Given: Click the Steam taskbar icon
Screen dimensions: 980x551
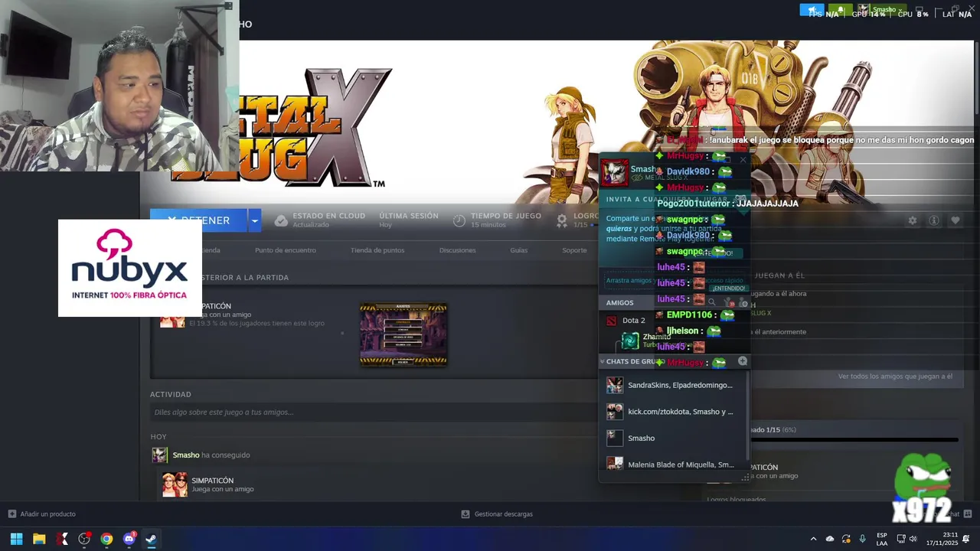Looking at the screenshot, I should (151, 539).
